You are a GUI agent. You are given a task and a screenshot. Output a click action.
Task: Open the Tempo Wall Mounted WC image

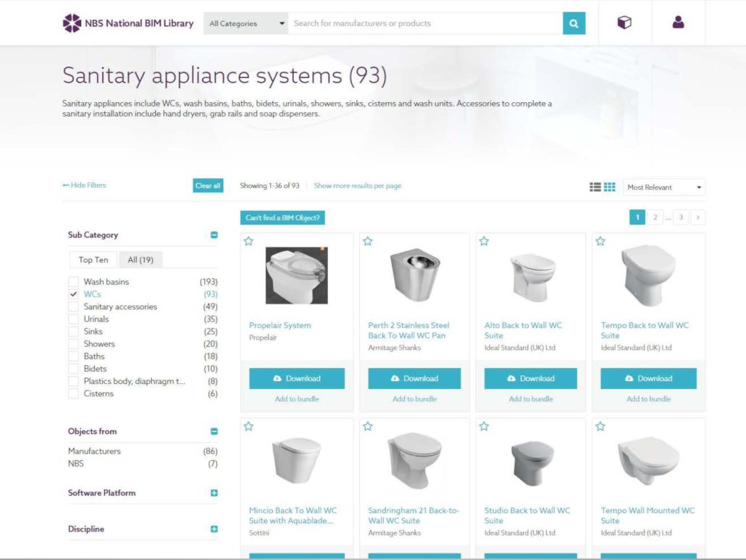[648, 459]
